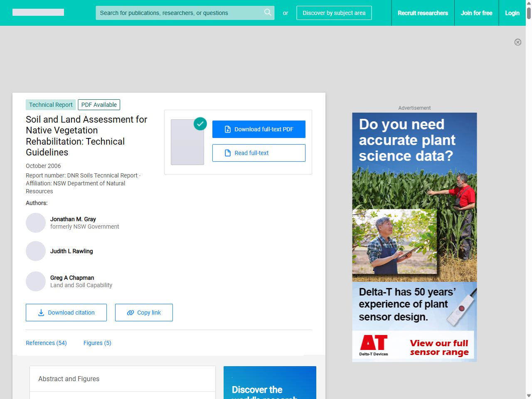This screenshot has width=532, height=399.
Task: Click Join for free
Action: (476, 13)
